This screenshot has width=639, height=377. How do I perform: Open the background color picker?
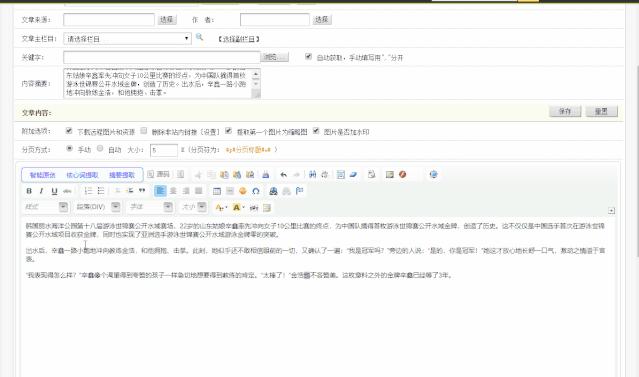[238, 207]
